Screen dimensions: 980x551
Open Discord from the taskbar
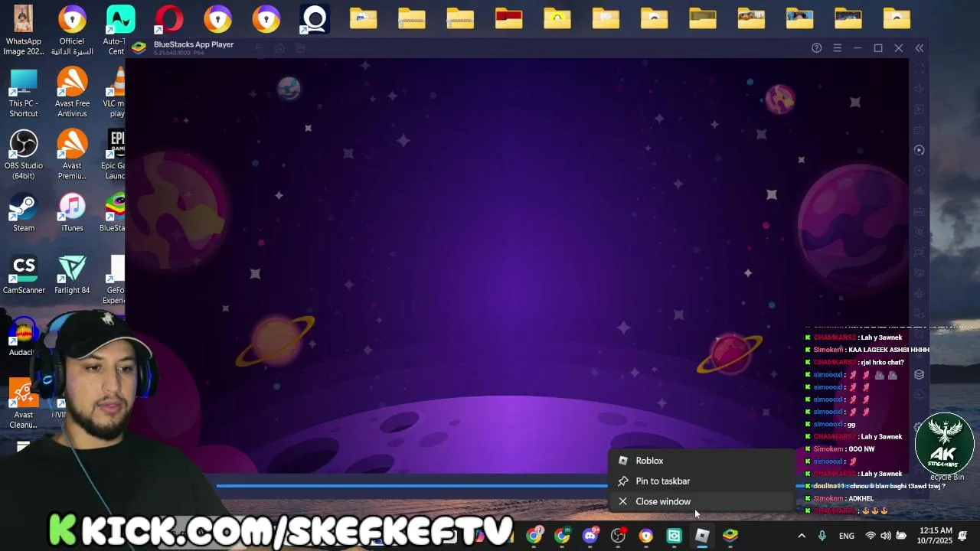(590, 536)
